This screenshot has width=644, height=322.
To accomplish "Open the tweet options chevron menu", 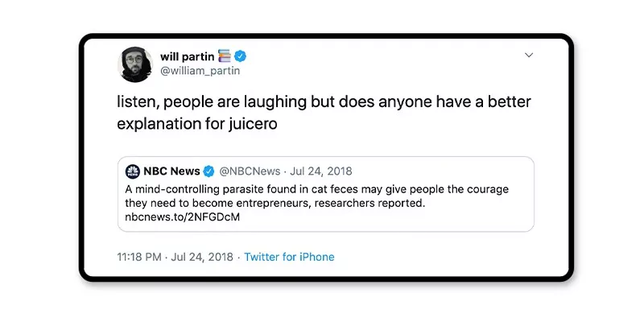I will [x=529, y=56].
